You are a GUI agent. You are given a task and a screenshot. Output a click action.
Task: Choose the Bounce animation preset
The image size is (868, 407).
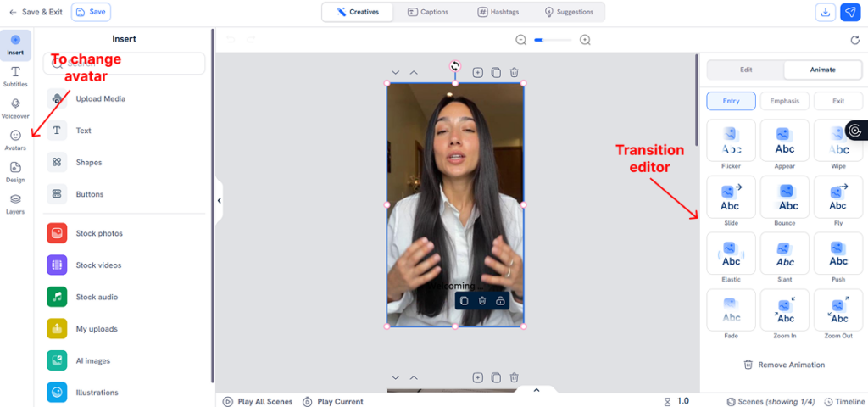coord(785,199)
